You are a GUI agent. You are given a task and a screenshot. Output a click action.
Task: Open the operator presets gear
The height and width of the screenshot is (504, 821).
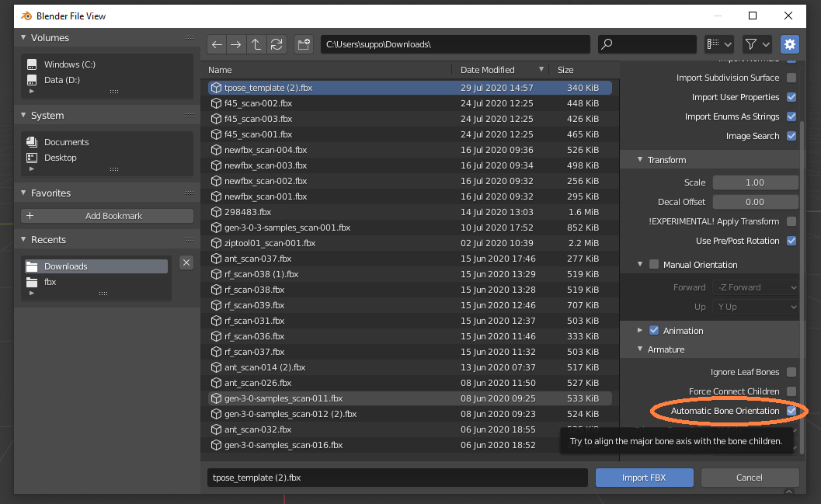coord(789,44)
